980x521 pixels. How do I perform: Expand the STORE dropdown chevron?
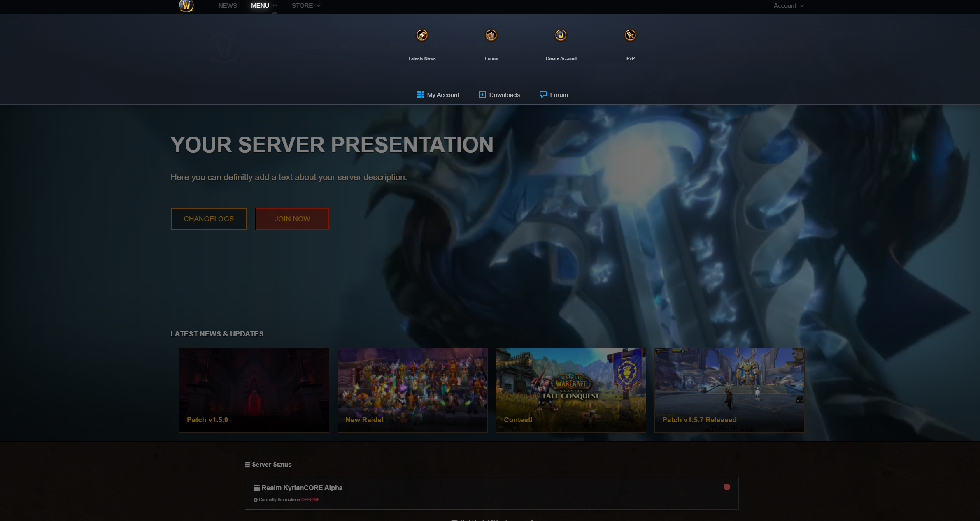[319, 6]
